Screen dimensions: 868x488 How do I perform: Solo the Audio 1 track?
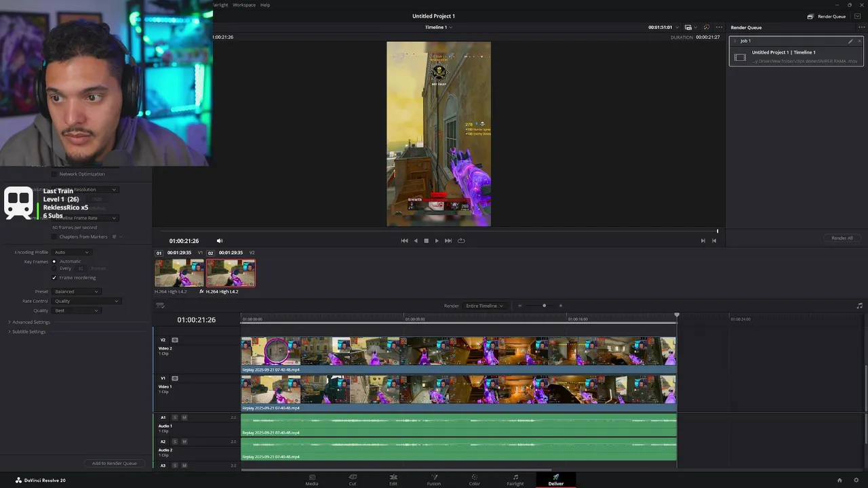[175, 418]
